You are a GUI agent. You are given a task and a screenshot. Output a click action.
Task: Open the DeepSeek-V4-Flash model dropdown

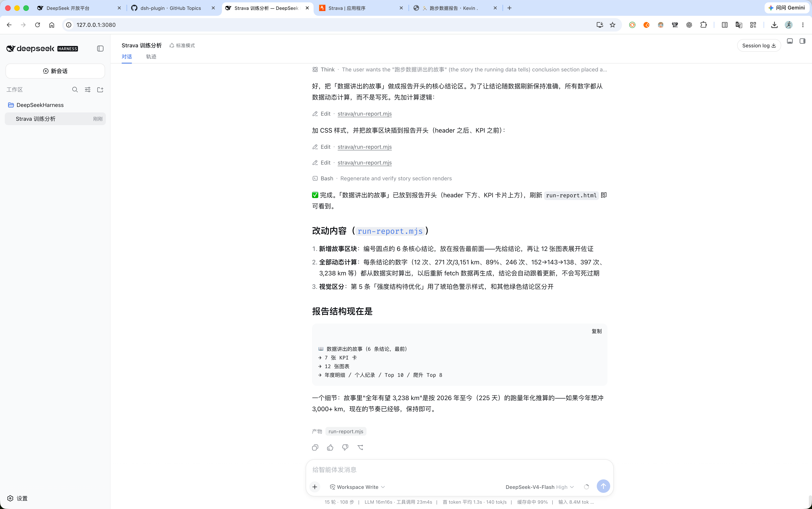[540, 487]
